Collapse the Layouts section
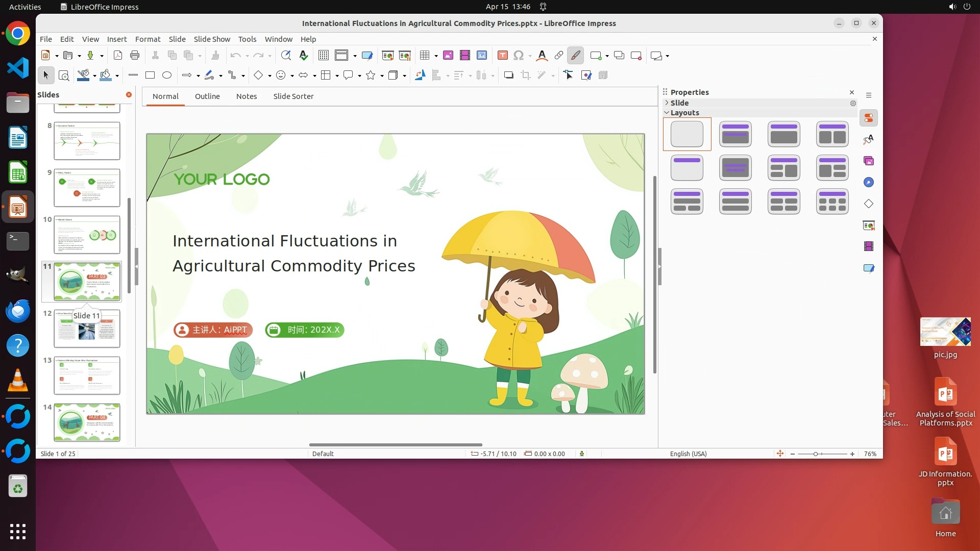The height and width of the screenshot is (551, 980). click(667, 113)
